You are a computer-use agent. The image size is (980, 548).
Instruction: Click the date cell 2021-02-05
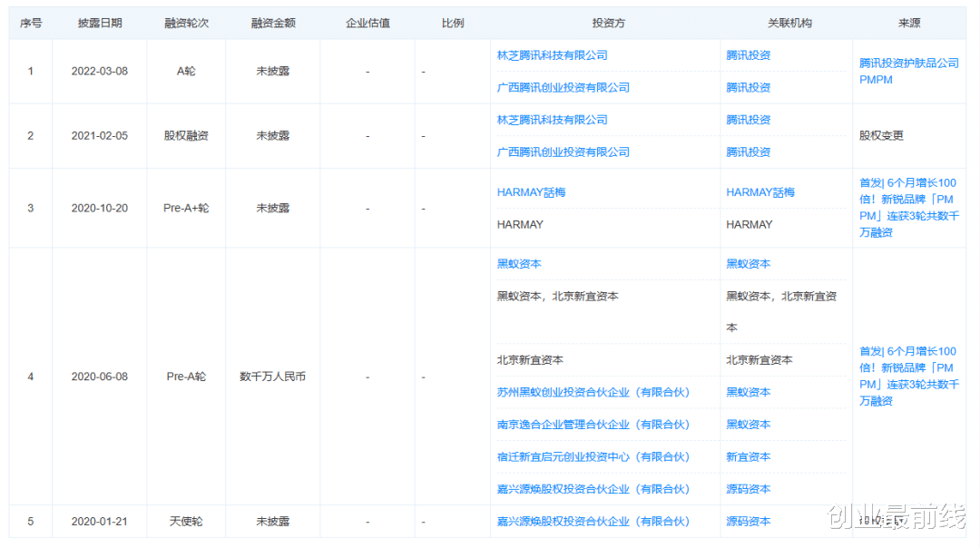pos(100,135)
